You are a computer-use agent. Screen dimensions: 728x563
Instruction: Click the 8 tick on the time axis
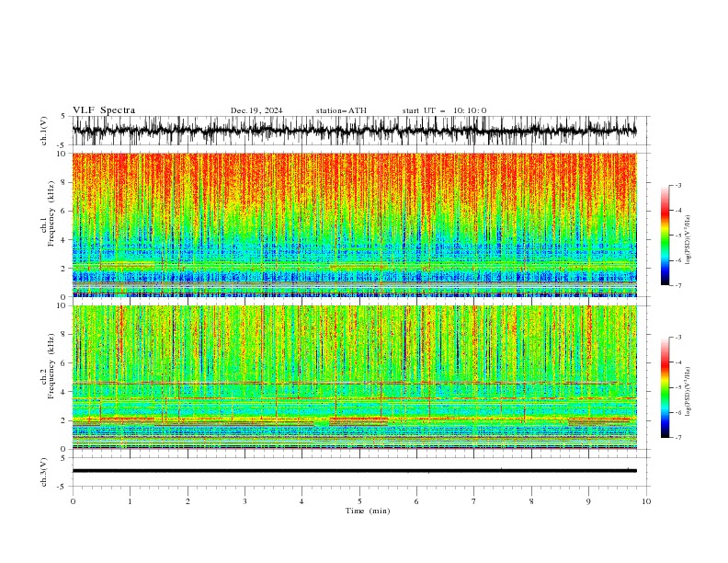[x=531, y=501]
